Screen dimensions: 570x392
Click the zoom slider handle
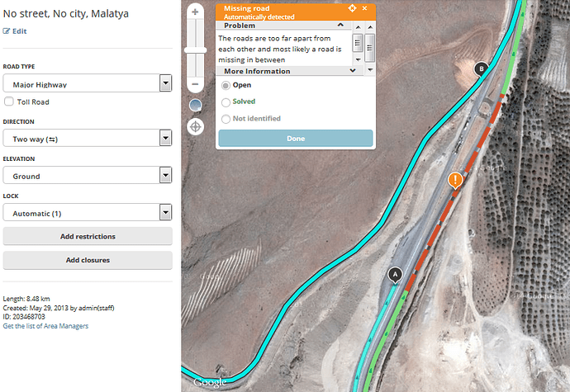(x=195, y=50)
